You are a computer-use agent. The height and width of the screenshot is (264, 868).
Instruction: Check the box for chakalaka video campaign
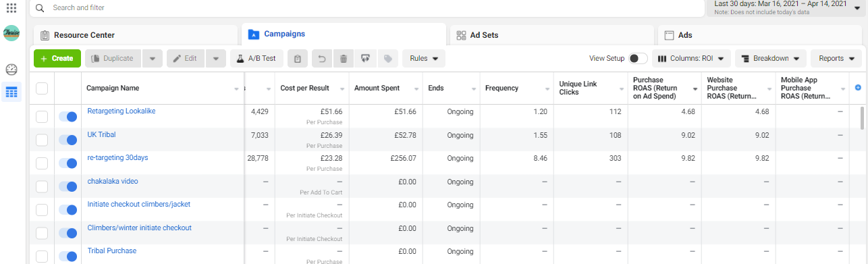pos(42,186)
